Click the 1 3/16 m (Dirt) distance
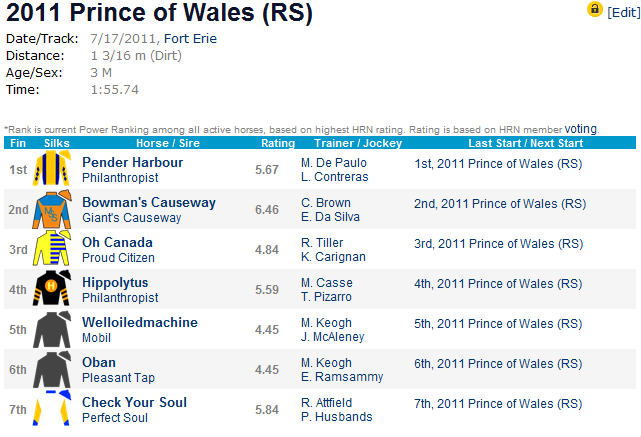The height and width of the screenshot is (437, 641). click(136, 56)
